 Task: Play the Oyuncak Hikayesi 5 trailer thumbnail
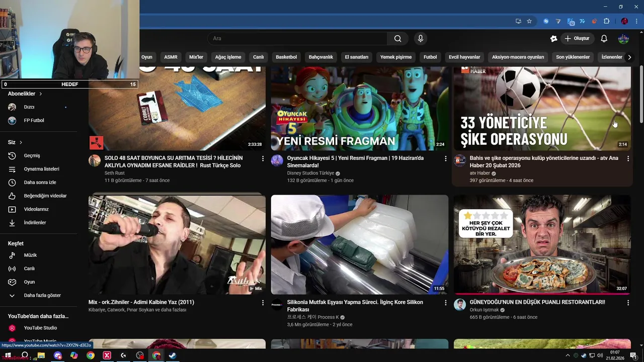tap(360, 108)
